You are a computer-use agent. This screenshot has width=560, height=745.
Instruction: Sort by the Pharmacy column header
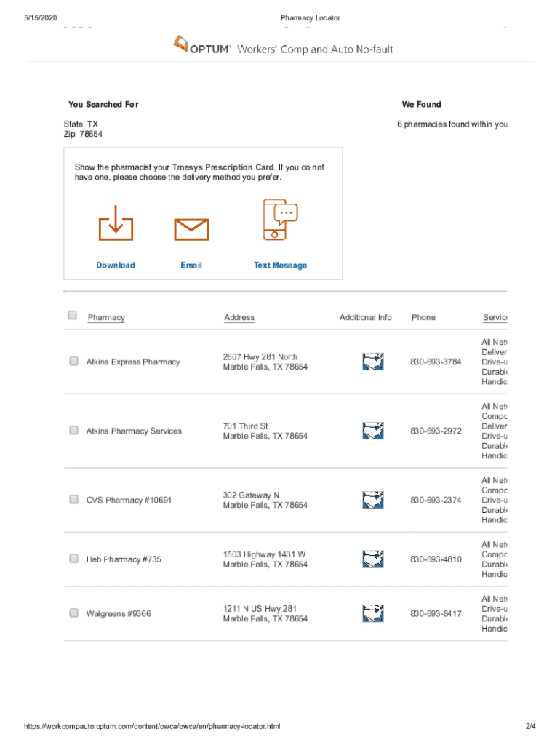[x=106, y=318]
